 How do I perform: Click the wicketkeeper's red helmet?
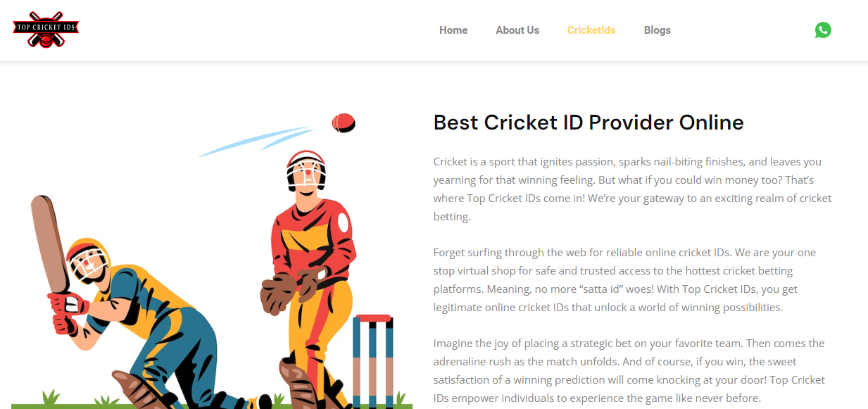coord(306,170)
